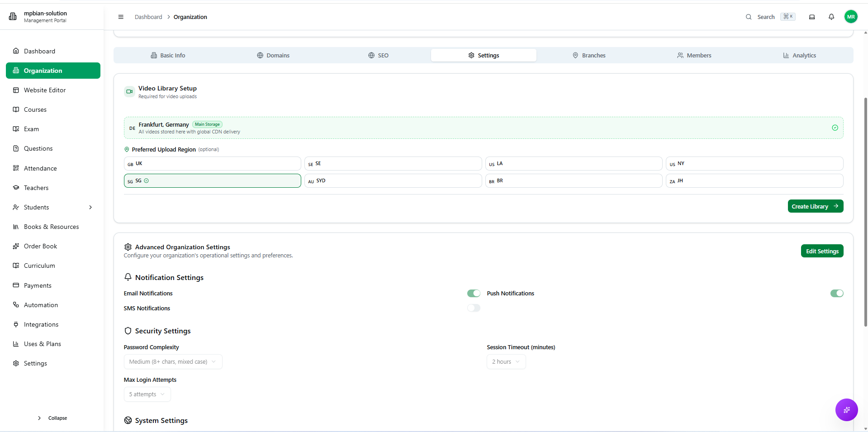Go to Attendance in sidebar
The height and width of the screenshot is (432, 868).
point(40,168)
